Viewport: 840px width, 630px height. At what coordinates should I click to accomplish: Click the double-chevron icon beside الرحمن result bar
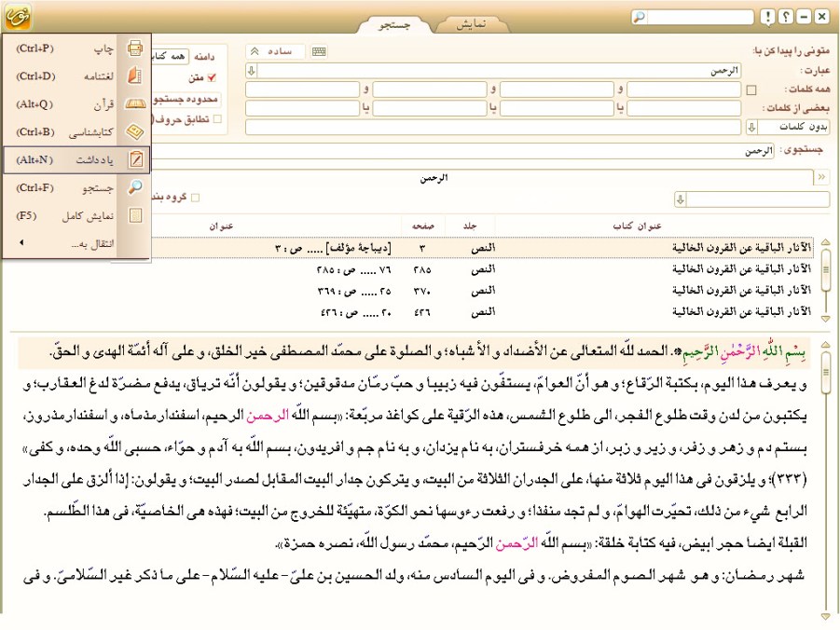[821, 177]
